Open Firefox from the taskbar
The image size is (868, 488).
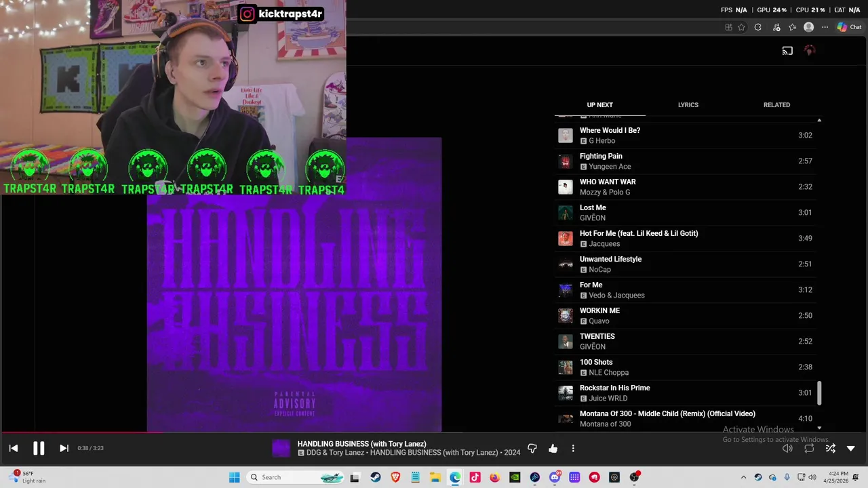[494, 477]
